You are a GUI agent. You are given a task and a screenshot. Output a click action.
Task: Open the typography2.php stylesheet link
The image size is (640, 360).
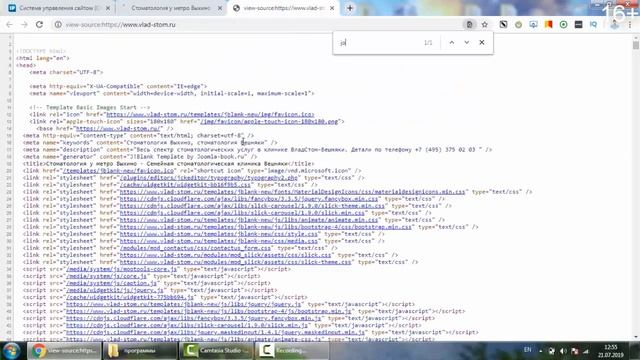coord(209,178)
